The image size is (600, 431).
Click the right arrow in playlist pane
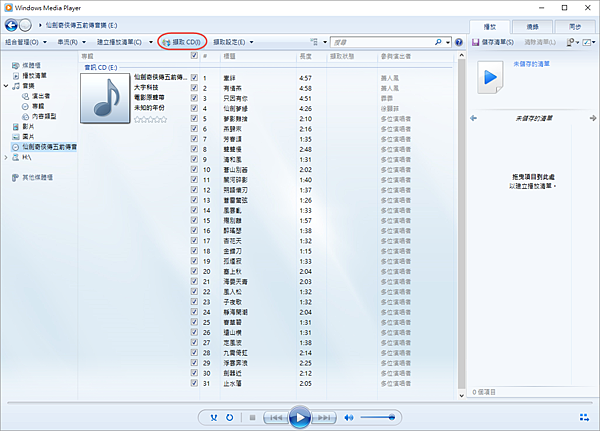[x=593, y=118]
